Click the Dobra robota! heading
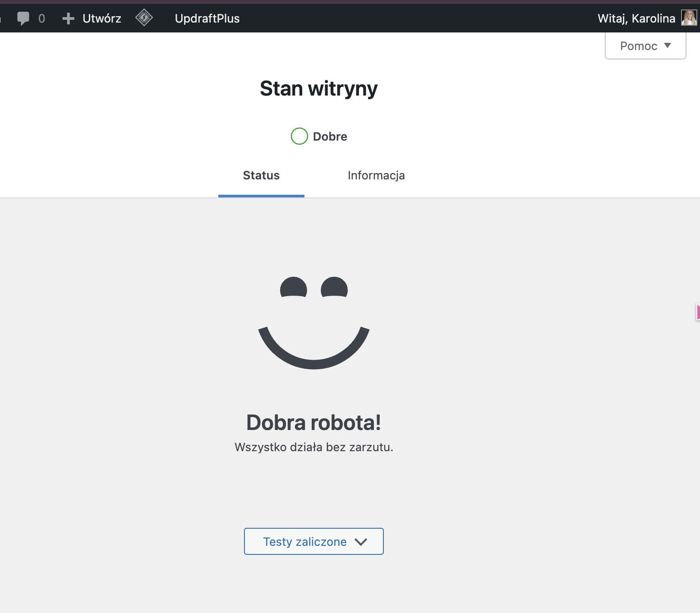700x613 pixels. (x=313, y=423)
